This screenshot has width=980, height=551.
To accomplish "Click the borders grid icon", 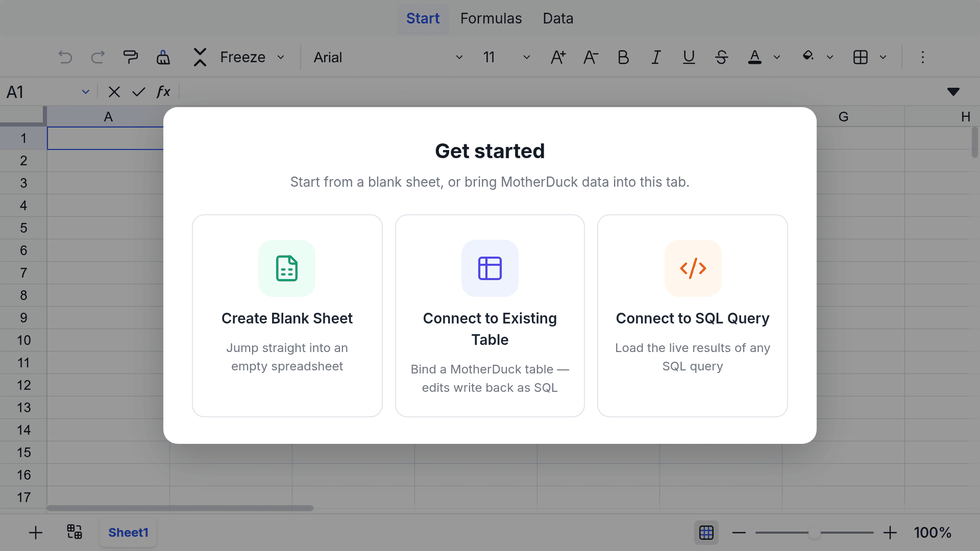I will click(861, 57).
